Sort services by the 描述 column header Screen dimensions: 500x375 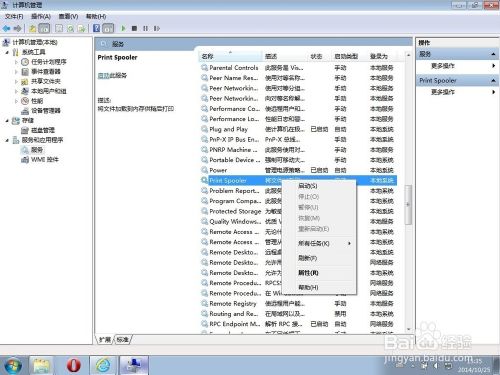pos(284,56)
